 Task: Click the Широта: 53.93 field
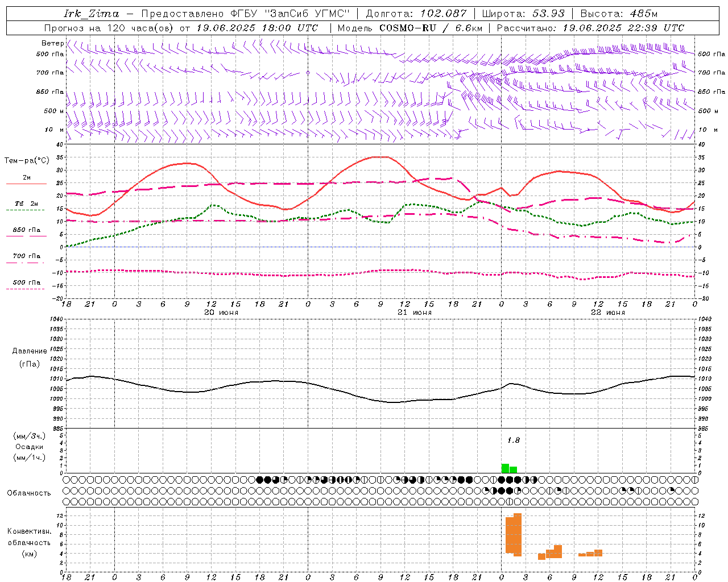coord(523,14)
